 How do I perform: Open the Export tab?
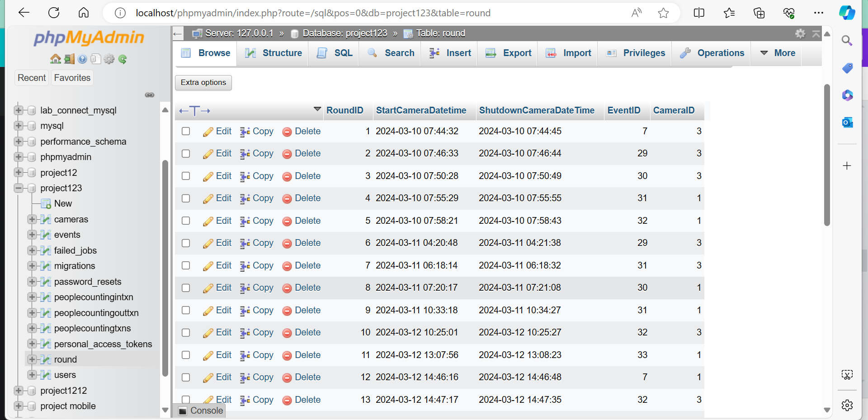coord(509,53)
